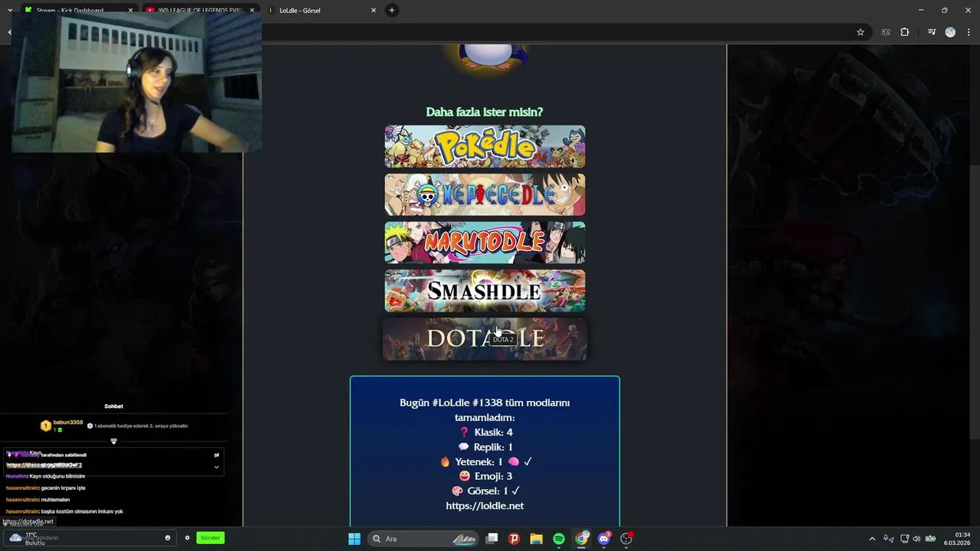Open the pinned discord.gg link

pos(44,465)
